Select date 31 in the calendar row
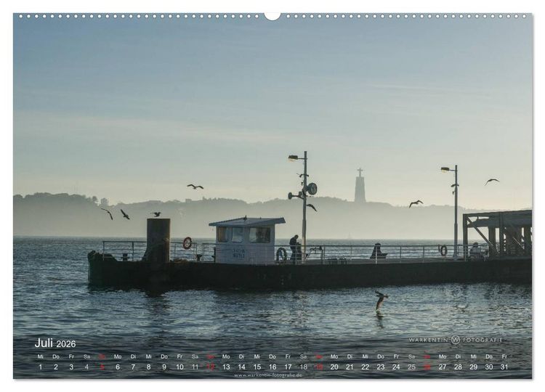The image size is (545, 392). (x=504, y=367)
